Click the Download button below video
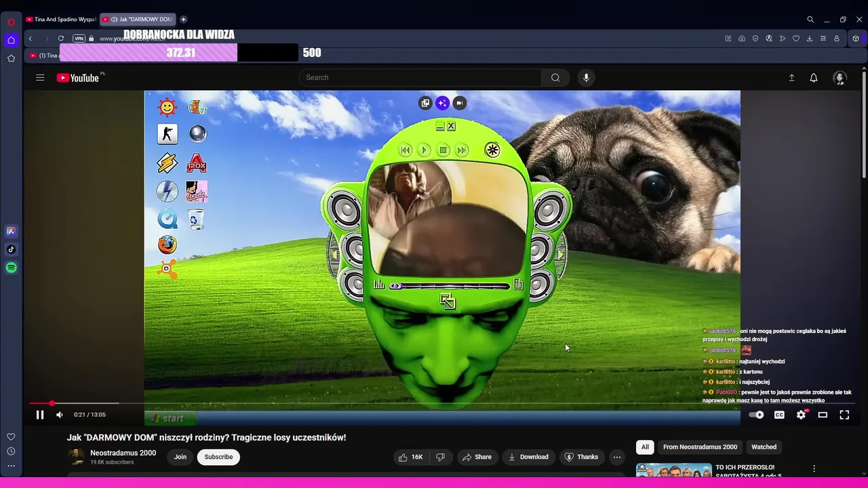Screen dimensions: 868x488 (528, 457)
